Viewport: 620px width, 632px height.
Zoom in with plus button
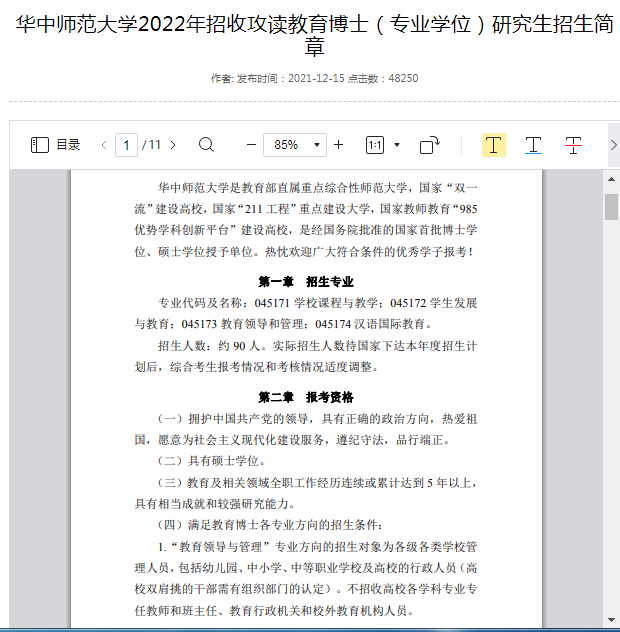click(339, 144)
